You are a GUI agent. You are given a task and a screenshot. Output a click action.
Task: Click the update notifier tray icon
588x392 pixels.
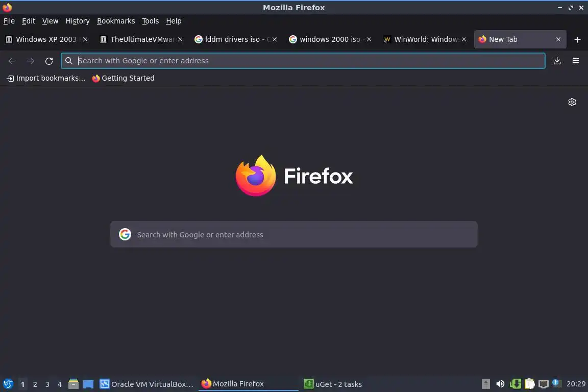(x=557, y=383)
